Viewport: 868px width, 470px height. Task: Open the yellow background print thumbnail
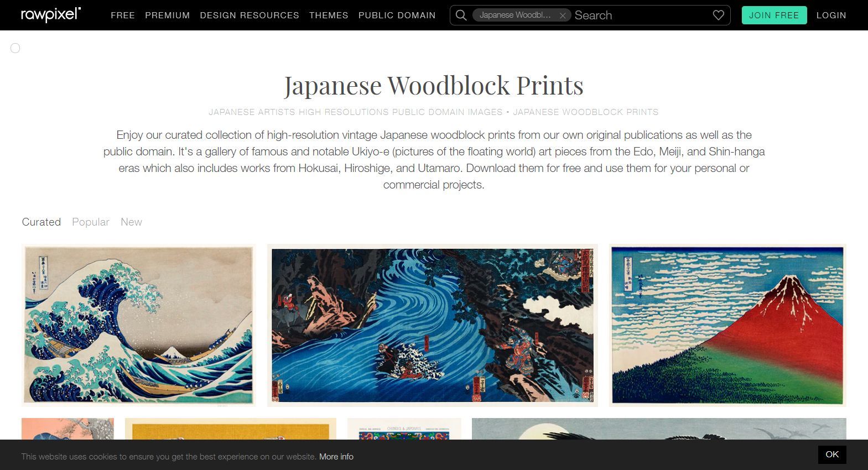tap(231, 429)
